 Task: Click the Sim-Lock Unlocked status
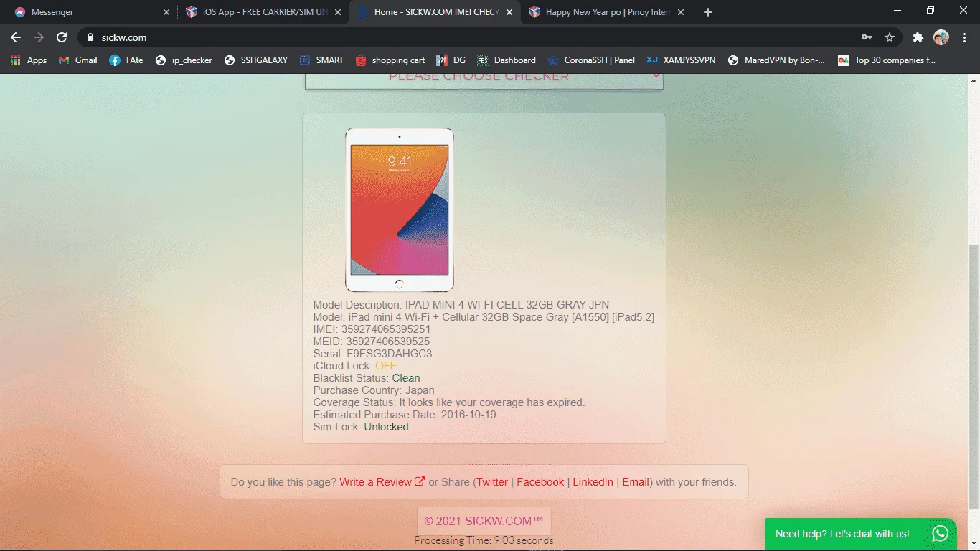(x=386, y=427)
